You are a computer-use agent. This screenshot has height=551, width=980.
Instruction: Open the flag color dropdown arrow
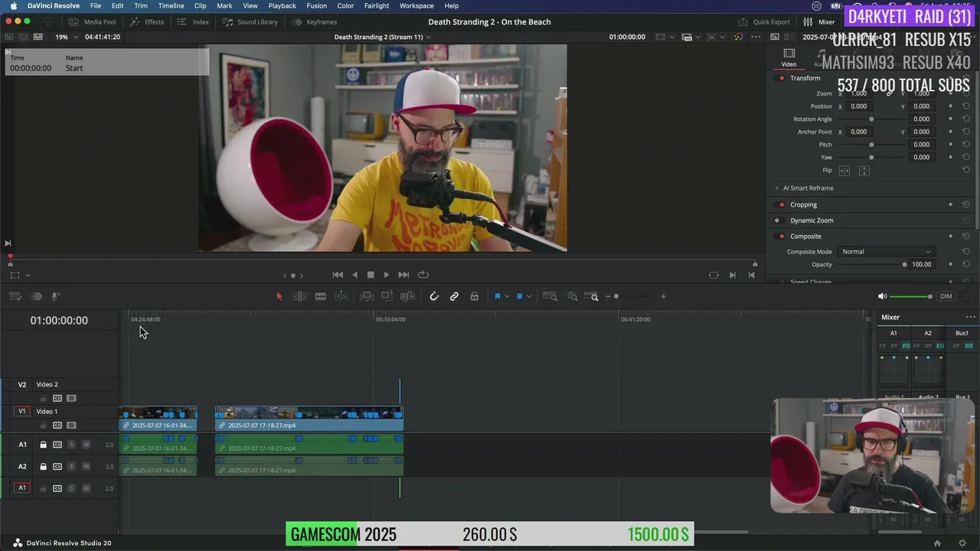click(x=506, y=297)
